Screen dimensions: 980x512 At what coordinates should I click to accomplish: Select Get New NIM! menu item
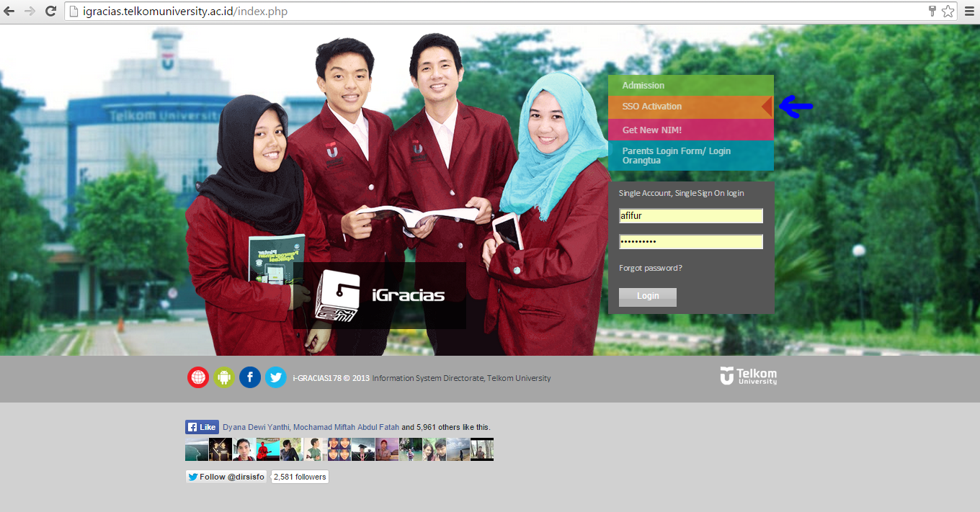[690, 130]
